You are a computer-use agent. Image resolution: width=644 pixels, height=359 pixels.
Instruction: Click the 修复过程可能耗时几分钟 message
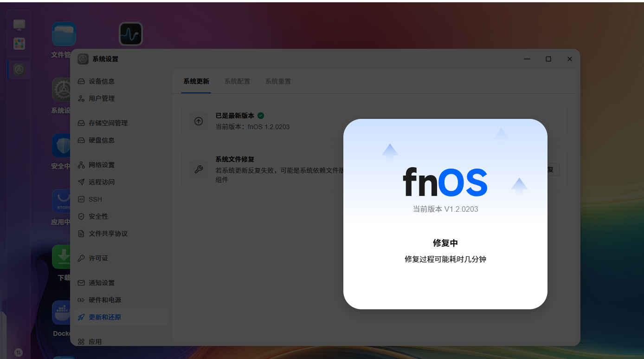(x=445, y=259)
